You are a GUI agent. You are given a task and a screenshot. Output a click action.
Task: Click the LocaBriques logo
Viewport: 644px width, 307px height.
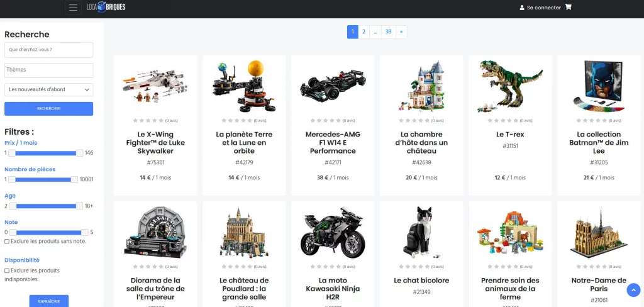point(106,7)
